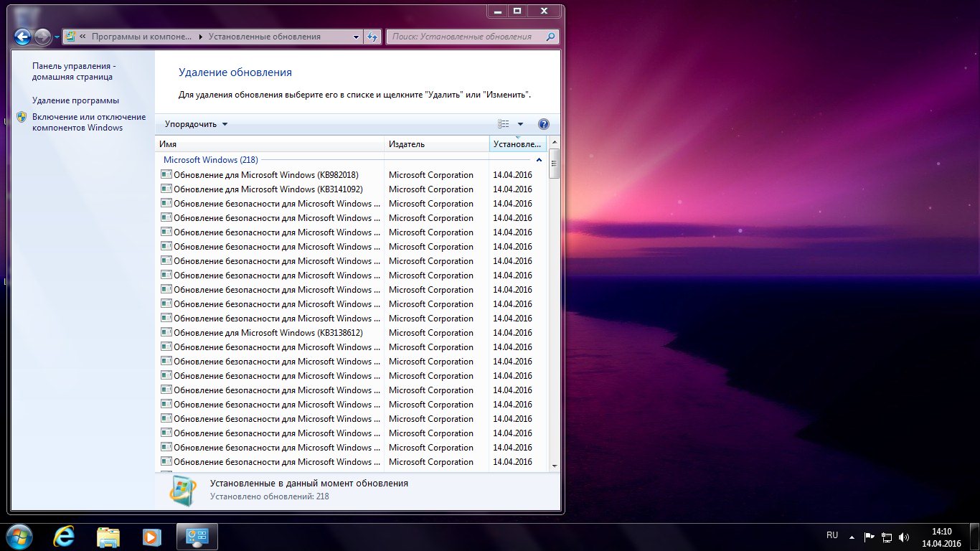This screenshot has width=980, height=551.
Task: Open the 'Упорядочить' menu
Action: [x=196, y=124]
